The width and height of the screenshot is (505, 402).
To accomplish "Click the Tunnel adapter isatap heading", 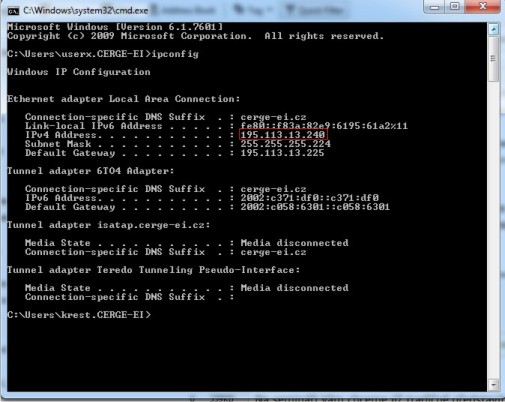I will (109, 225).
